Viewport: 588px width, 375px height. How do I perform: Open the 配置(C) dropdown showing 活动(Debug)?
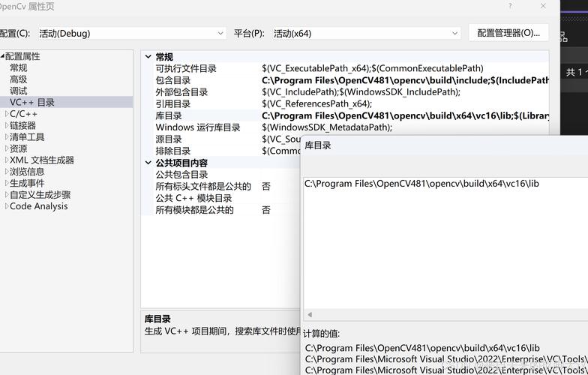pyautogui.click(x=131, y=33)
